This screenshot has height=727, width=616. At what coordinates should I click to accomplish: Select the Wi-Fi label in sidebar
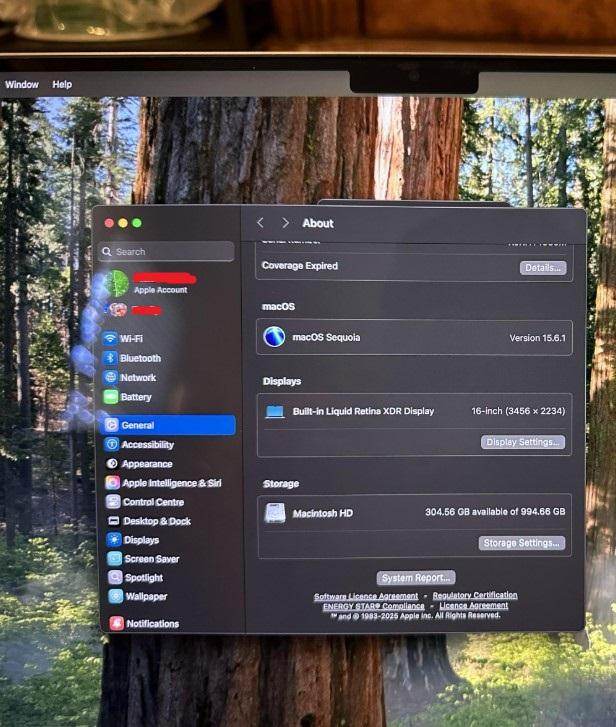[131, 338]
